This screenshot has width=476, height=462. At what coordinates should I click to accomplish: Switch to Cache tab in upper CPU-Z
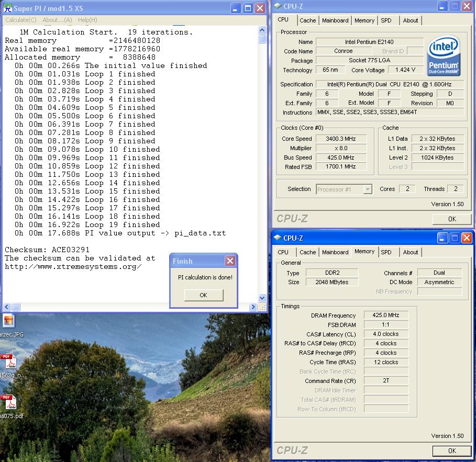(307, 20)
